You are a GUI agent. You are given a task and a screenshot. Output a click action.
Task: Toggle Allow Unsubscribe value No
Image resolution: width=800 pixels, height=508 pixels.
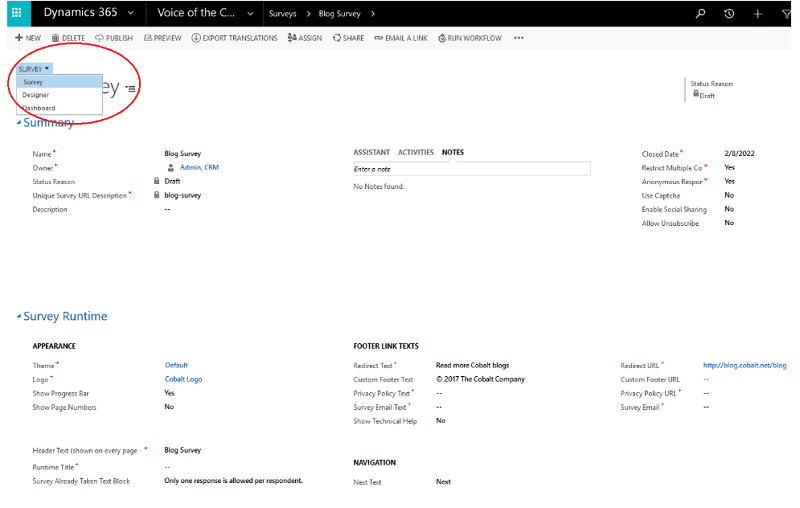(729, 222)
